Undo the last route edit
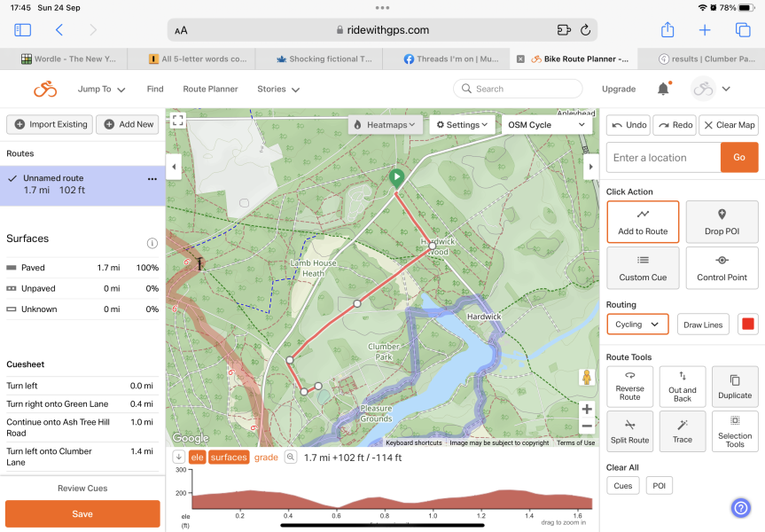The width and height of the screenshot is (765, 532). [x=628, y=125]
